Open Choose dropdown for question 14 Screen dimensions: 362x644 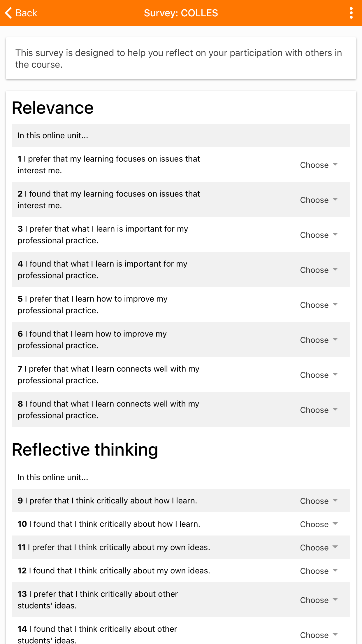pyautogui.click(x=319, y=635)
